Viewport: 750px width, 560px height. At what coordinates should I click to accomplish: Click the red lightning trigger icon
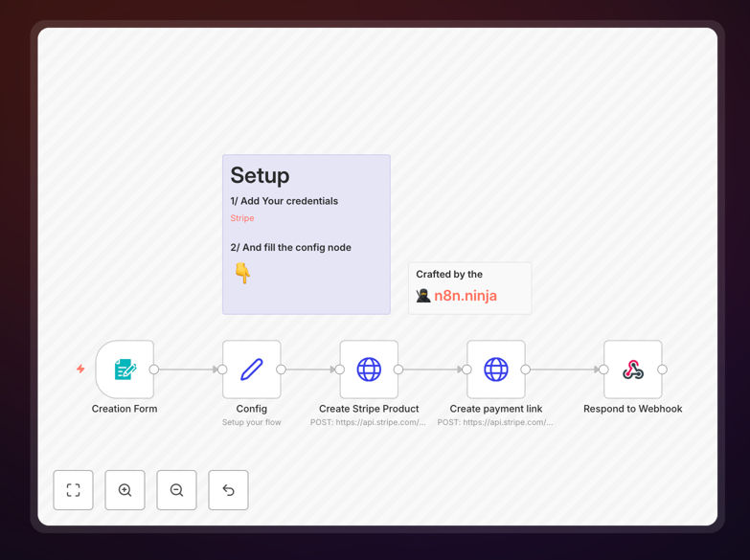click(x=80, y=369)
